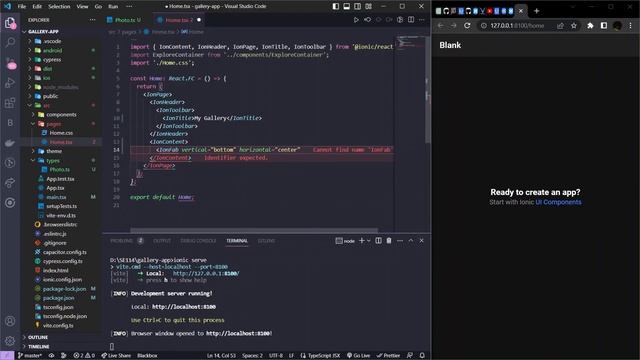The height and width of the screenshot is (360, 640).
Task: Open the Accounts icon in activity bar
Action: point(10,321)
